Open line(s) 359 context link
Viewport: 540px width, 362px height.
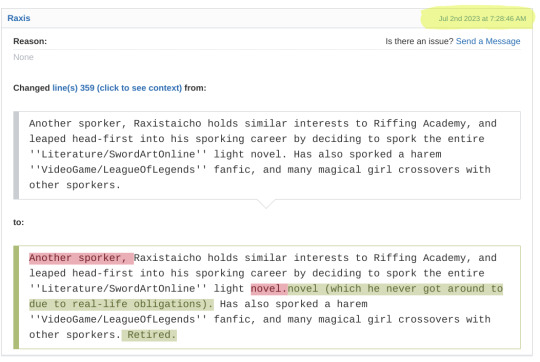tap(117, 88)
